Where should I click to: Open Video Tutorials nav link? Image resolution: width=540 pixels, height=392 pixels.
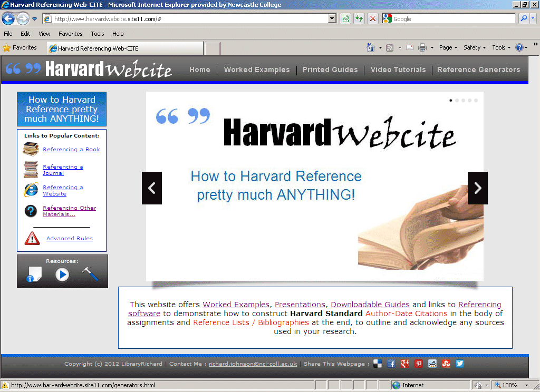398,70
